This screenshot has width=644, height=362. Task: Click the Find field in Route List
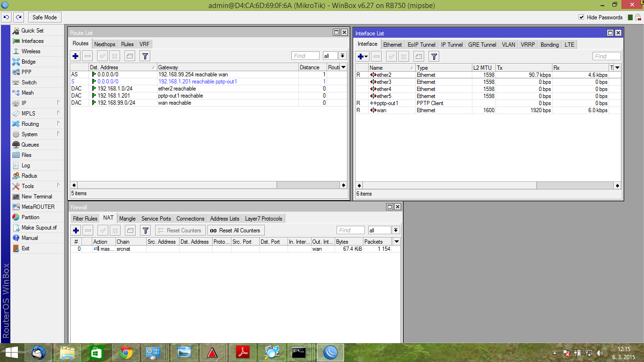[305, 56]
